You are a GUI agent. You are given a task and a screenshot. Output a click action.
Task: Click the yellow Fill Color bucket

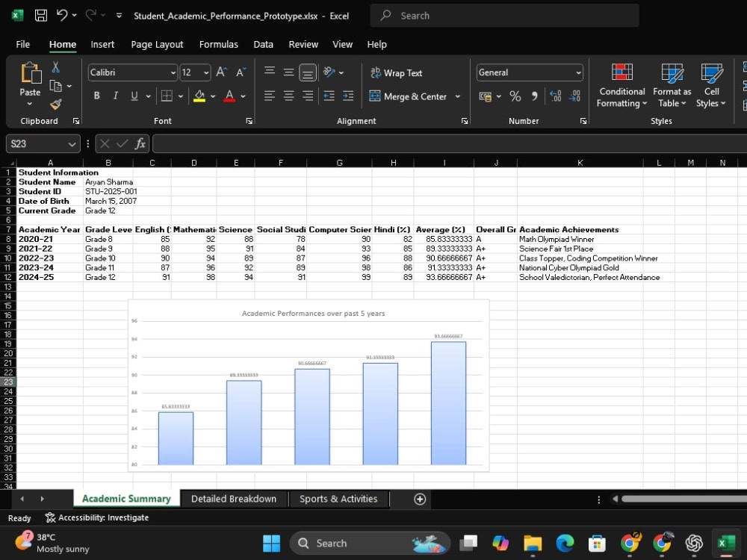coord(199,96)
